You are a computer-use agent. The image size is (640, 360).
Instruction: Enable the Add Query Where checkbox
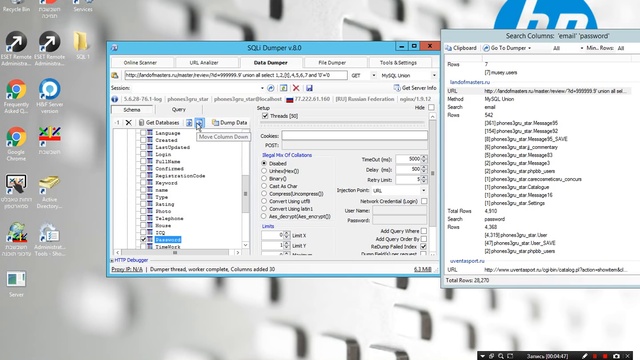point(424,231)
